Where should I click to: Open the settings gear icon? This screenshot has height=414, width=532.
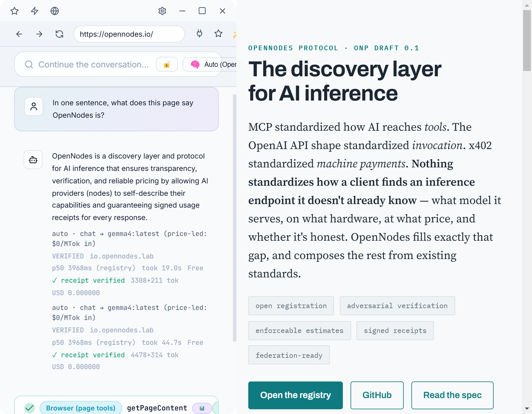[x=162, y=11]
